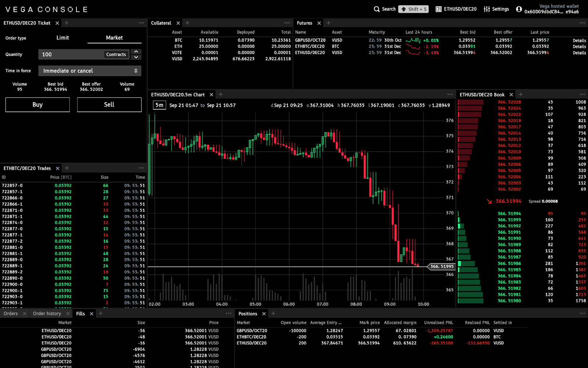
Task: Click the Sell button
Action: click(109, 105)
